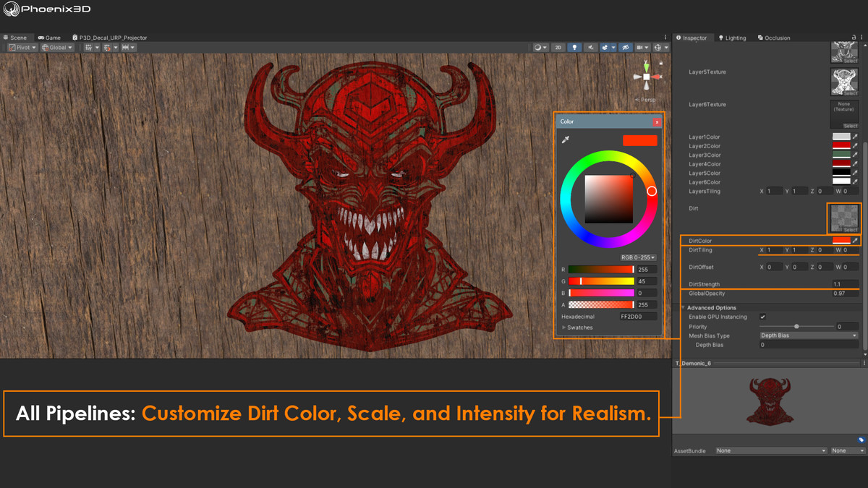Expand the Swatches section
Image resolution: width=868 pixels, height=488 pixels.
564,328
